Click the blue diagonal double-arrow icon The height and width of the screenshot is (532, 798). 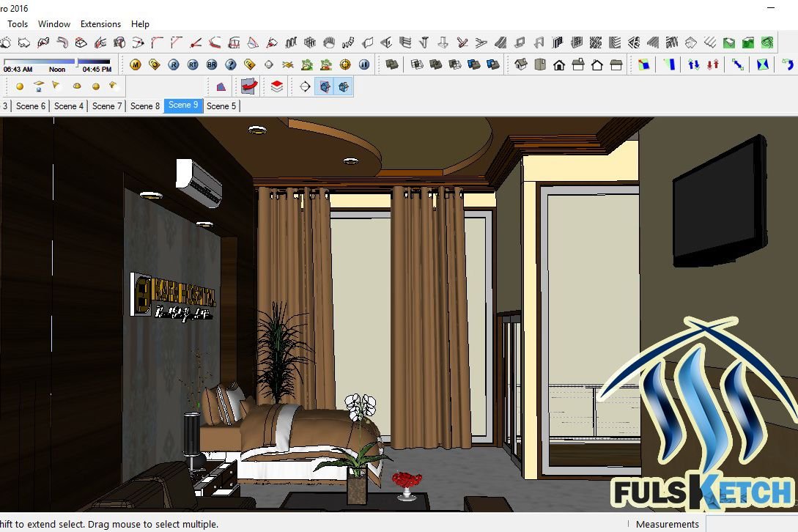(737, 64)
